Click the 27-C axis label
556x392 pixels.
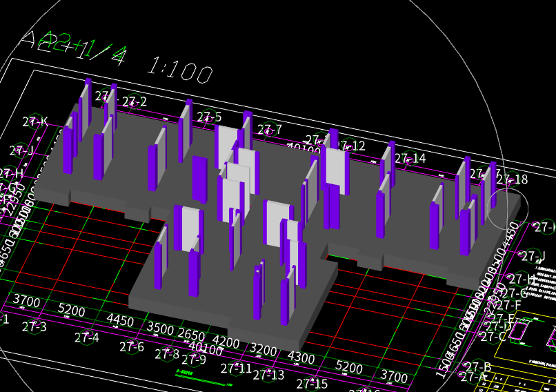pyautogui.click(x=493, y=336)
